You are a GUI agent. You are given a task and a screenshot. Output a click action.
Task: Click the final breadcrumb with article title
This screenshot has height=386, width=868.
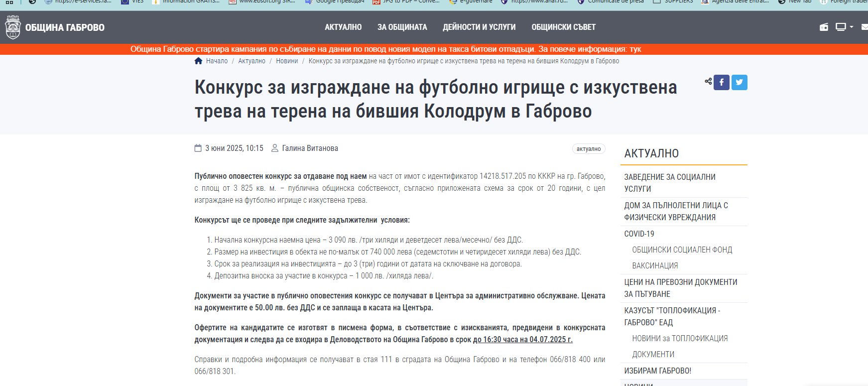click(464, 61)
